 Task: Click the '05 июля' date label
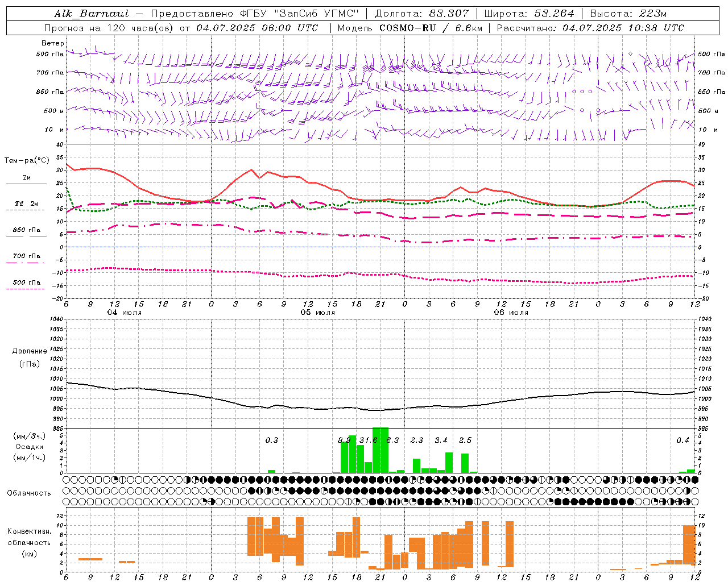pyautogui.click(x=318, y=313)
